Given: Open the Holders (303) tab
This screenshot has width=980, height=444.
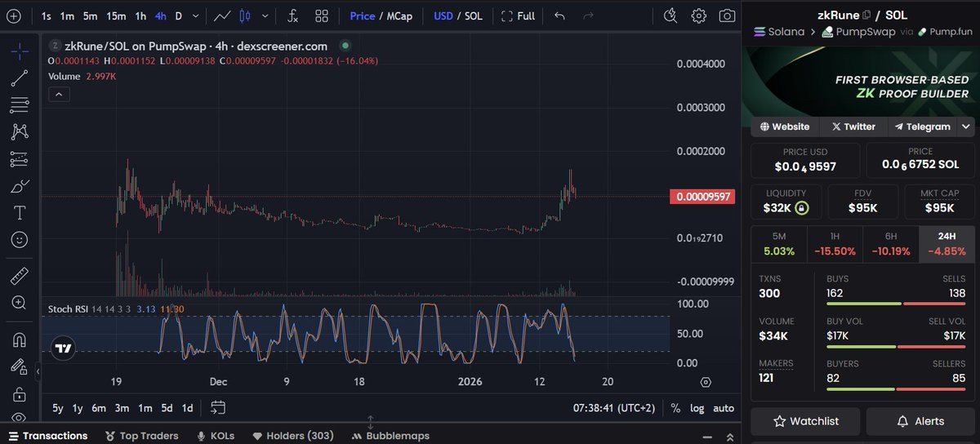Looking at the screenshot, I should [292, 436].
